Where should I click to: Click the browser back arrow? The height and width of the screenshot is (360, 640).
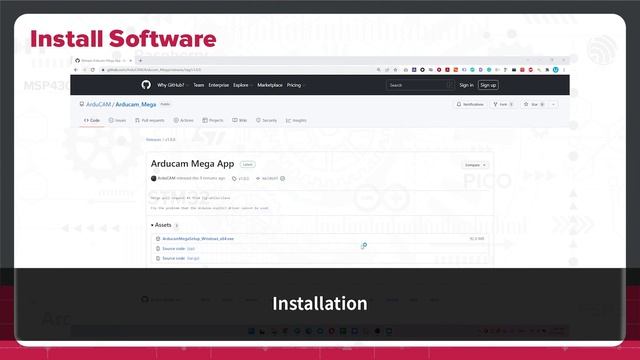click(x=76, y=70)
